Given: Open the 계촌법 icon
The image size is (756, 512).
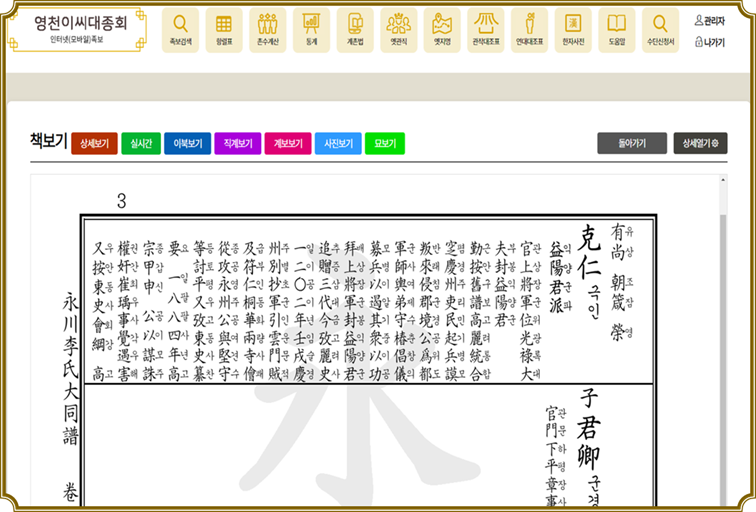Looking at the screenshot, I should pyautogui.click(x=354, y=28).
